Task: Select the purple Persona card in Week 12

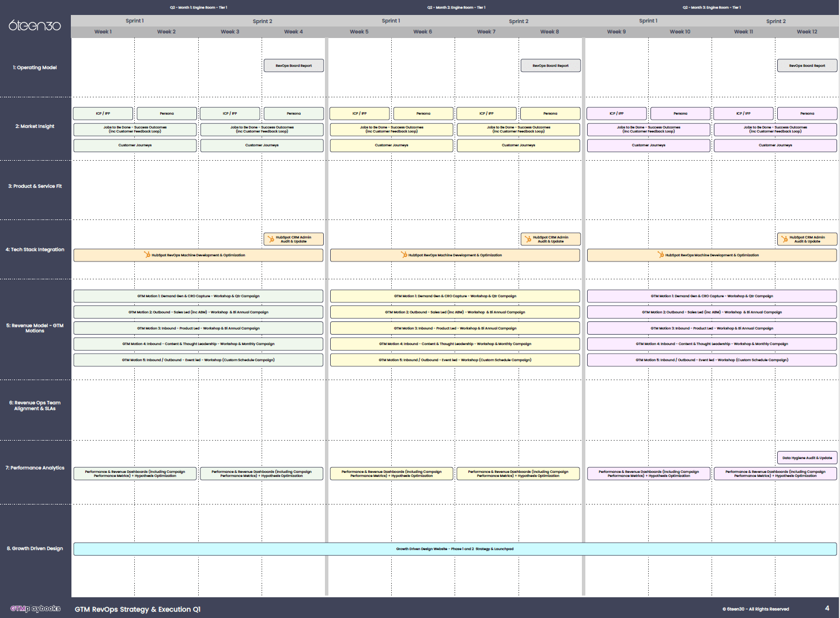Action: 807,113
